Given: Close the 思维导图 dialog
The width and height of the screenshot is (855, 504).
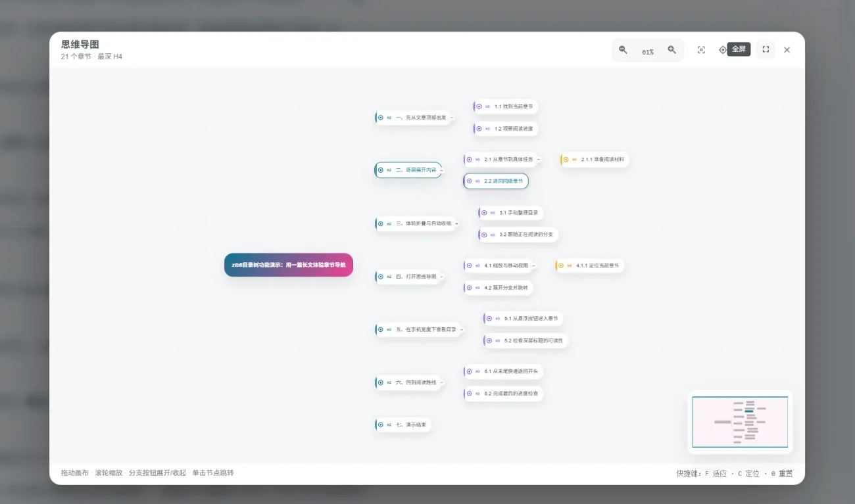Looking at the screenshot, I should tap(787, 50).
